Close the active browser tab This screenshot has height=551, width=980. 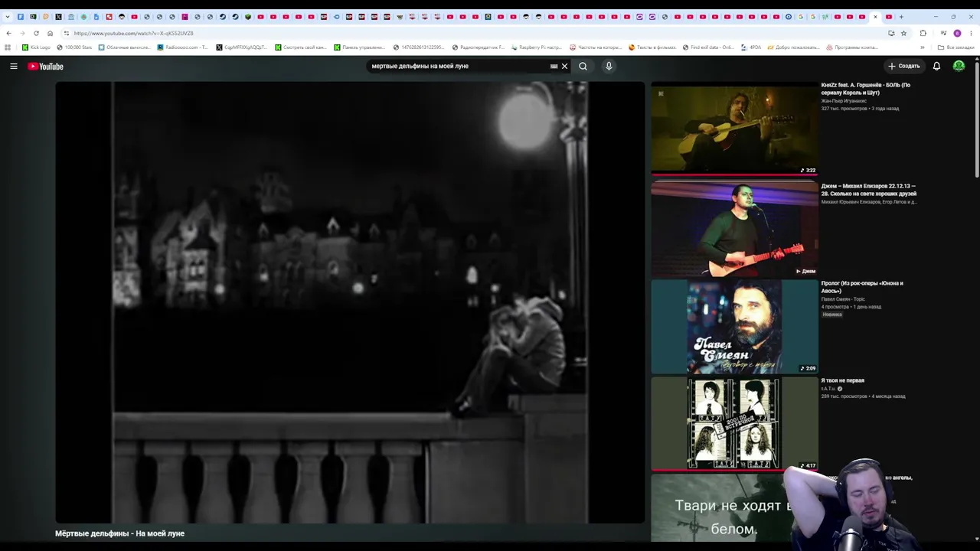click(x=875, y=17)
